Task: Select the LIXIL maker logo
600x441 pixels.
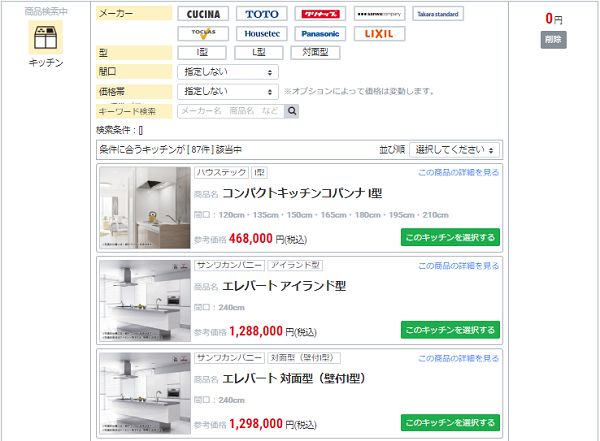Action: tap(379, 34)
